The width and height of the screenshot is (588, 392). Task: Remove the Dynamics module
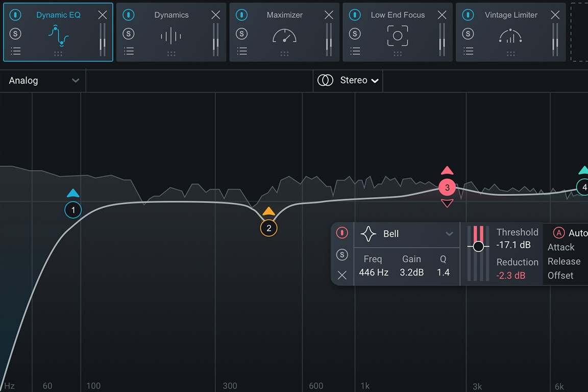click(215, 15)
